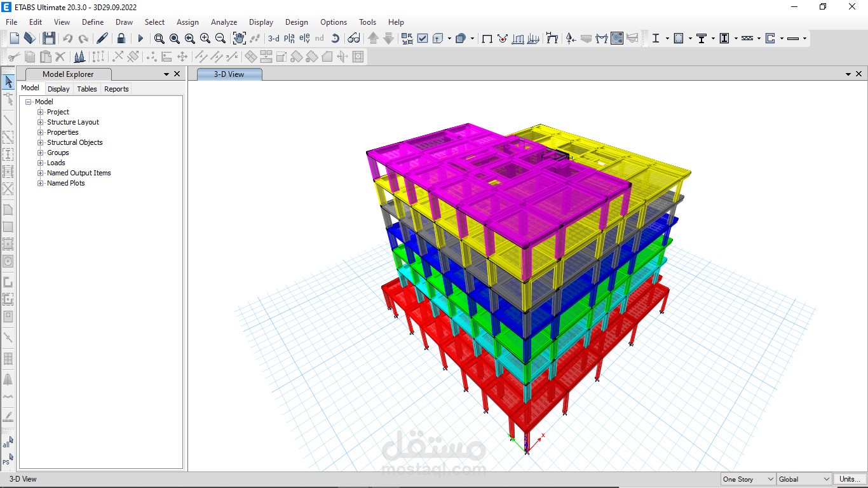Image resolution: width=868 pixels, height=488 pixels.
Task: Click the Draw Beam line tool
Action: (8, 120)
